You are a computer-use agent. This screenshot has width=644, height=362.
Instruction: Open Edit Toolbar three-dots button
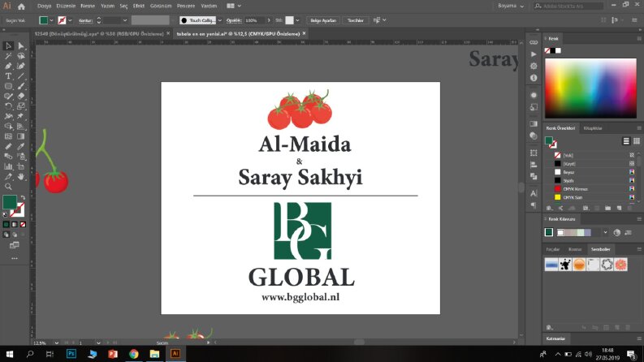click(x=15, y=258)
